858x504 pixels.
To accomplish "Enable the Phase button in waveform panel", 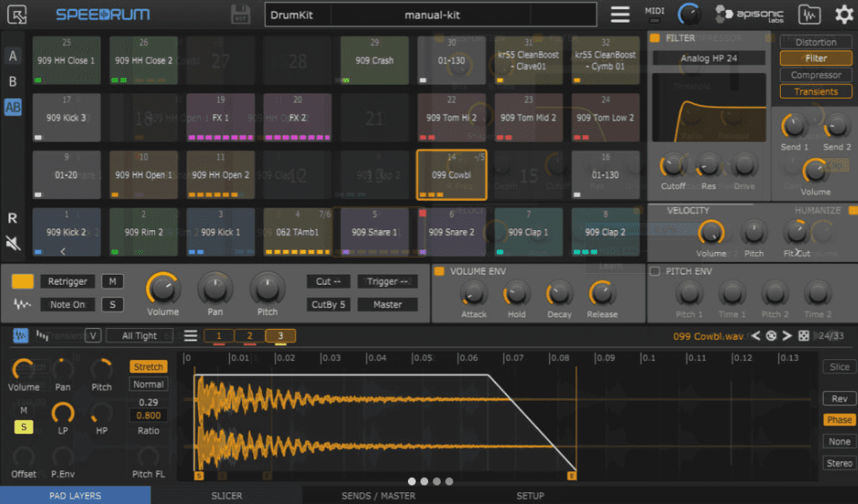I will pyautogui.click(x=839, y=419).
